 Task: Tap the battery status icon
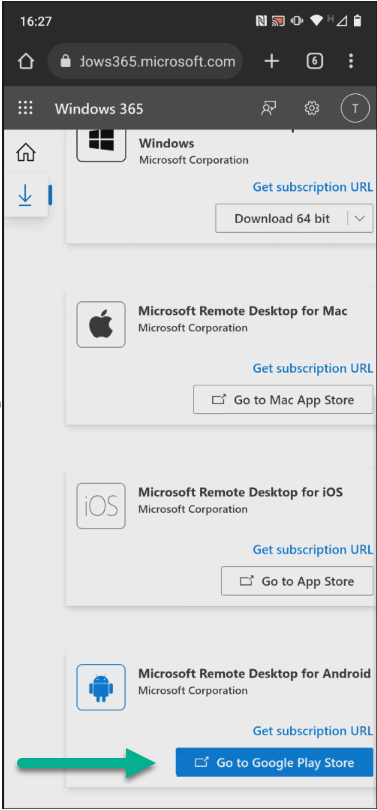357,21
